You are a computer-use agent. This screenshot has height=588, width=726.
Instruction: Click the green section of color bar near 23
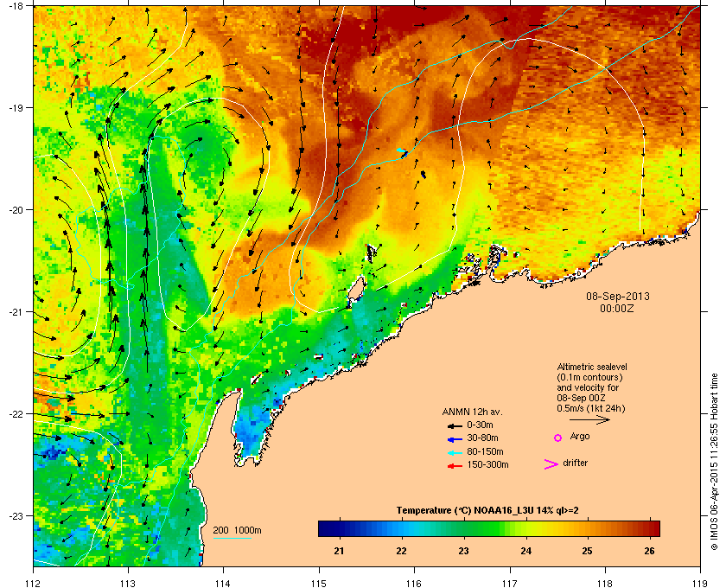pyautogui.click(x=463, y=528)
